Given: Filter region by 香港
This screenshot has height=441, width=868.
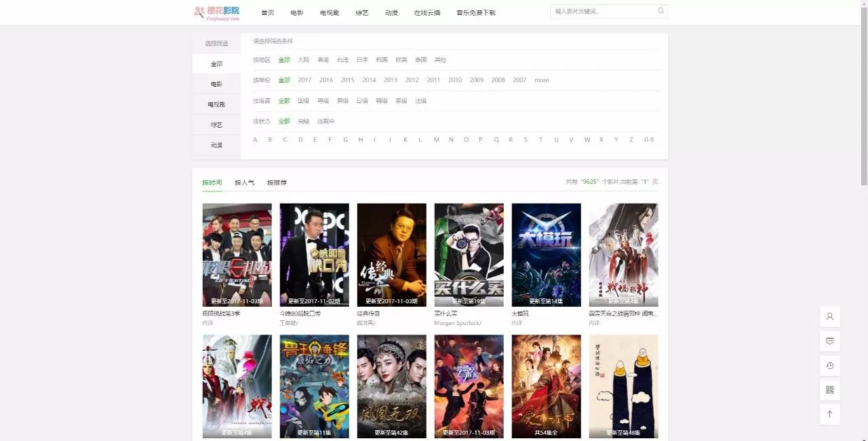Looking at the screenshot, I should [x=323, y=60].
